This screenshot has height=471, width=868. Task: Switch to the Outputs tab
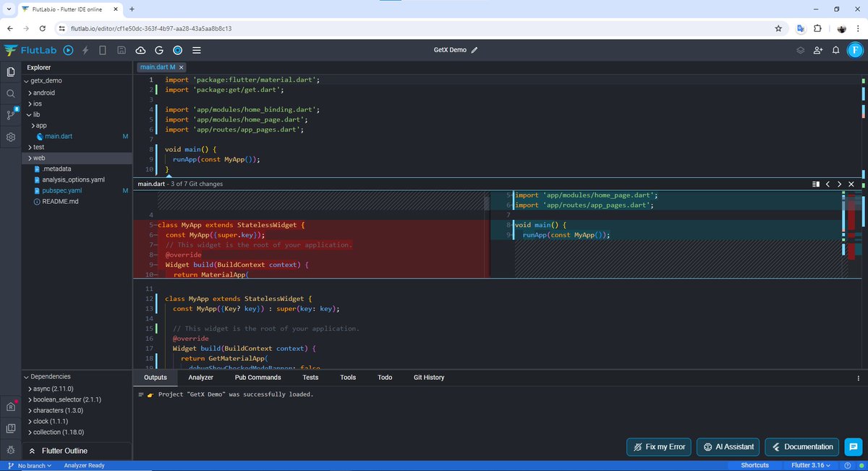point(156,377)
